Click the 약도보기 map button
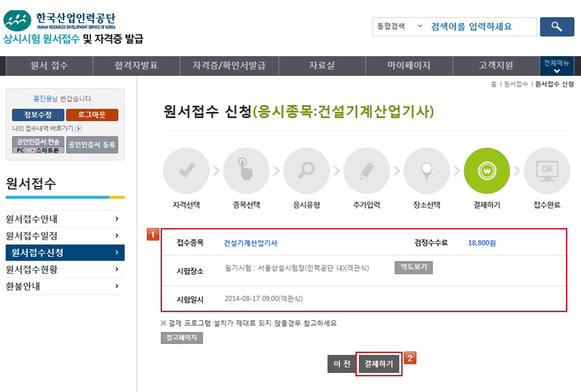Image resolution: width=581 pixels, height=392 pixels. click(414, 267)
